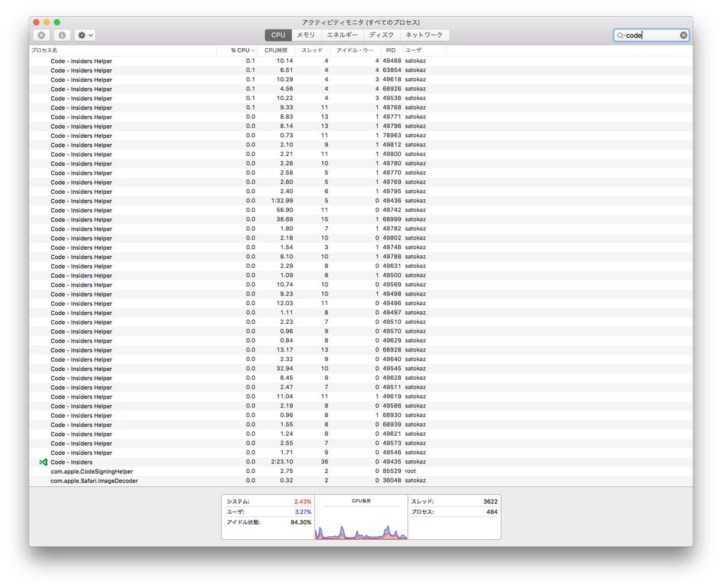Select the process row with PID 49771

point(361,117)
